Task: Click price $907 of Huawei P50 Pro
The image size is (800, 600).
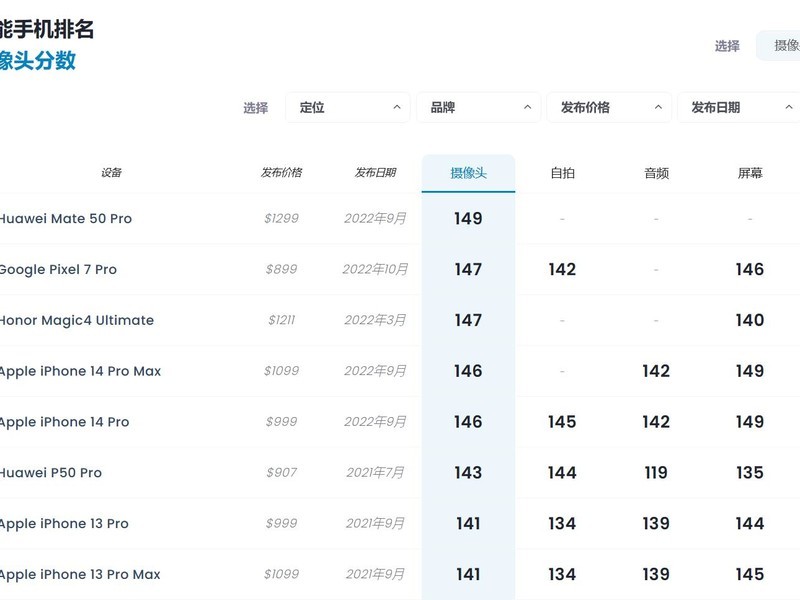Action: click(281, 473)
